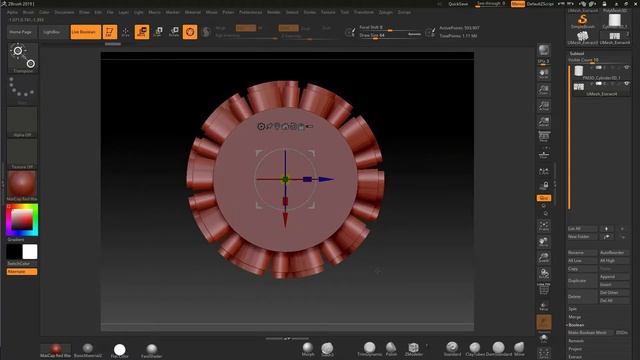Open the Tool menu
Screen dimensions: 640x360
click(345, 12)
